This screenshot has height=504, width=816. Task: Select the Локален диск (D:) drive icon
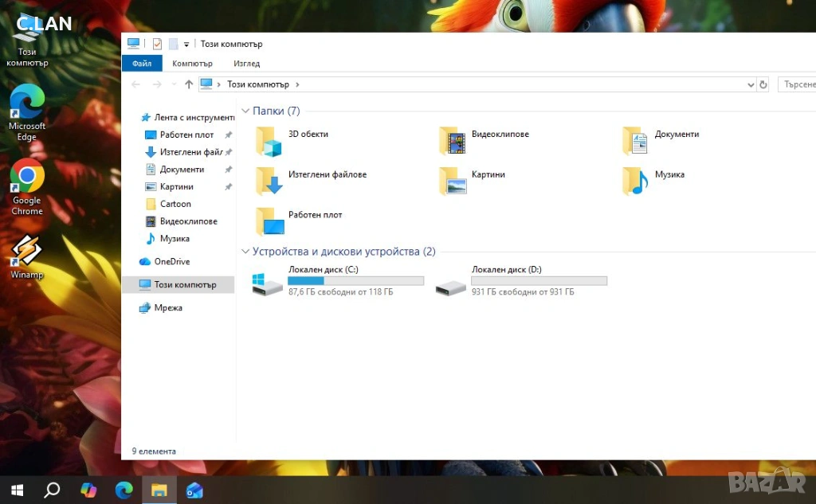[x=451, y=285]
